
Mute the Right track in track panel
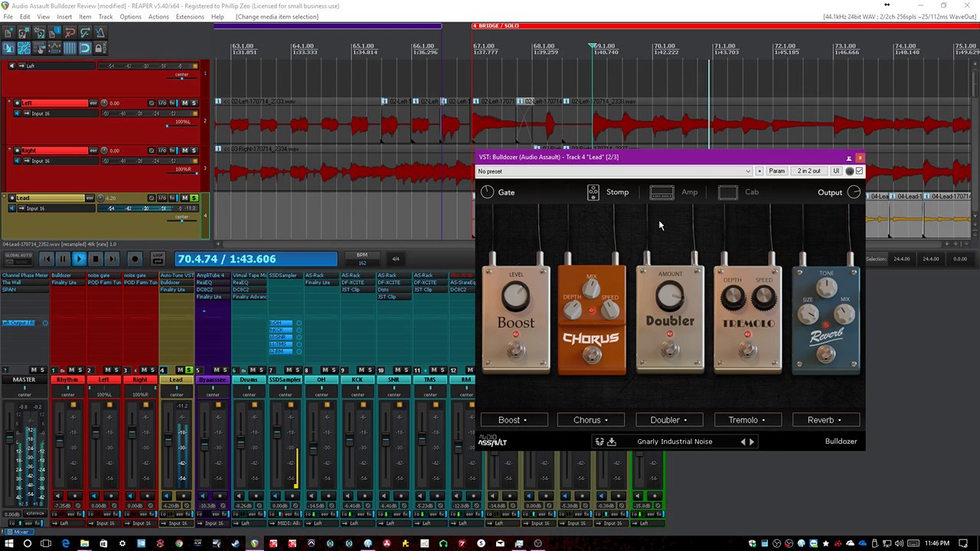coord(185,151)
